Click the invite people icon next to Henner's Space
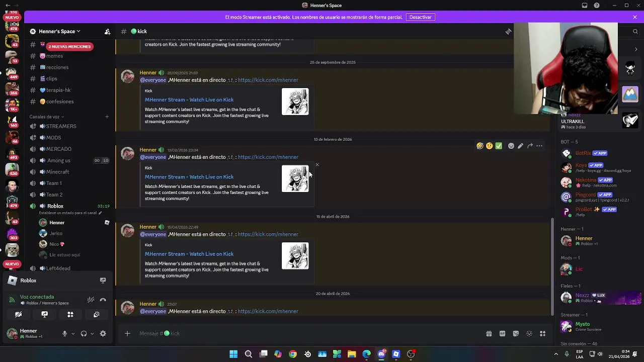The height and width of the screenshot is (362, 644). [107, 31]
